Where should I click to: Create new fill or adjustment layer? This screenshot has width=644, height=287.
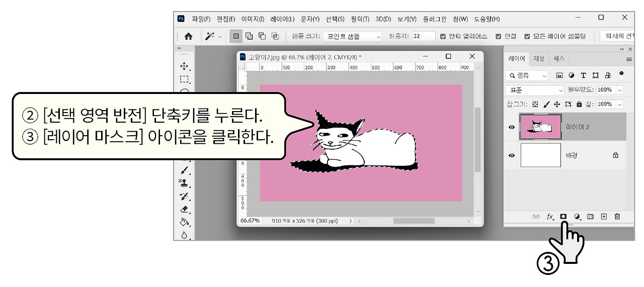[x=577, y=217]
